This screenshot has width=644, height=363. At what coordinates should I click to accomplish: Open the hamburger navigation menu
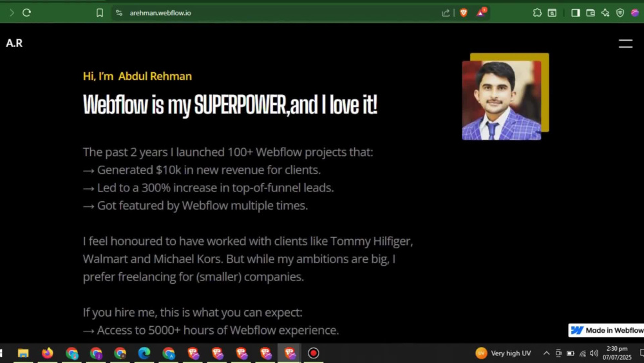pyautogui.click(x=625, y=44)
